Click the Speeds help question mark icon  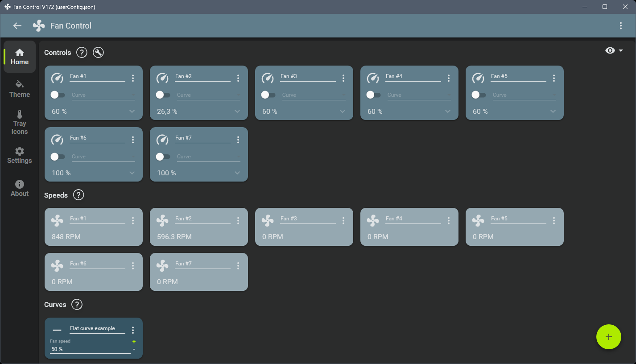[78, 195]
